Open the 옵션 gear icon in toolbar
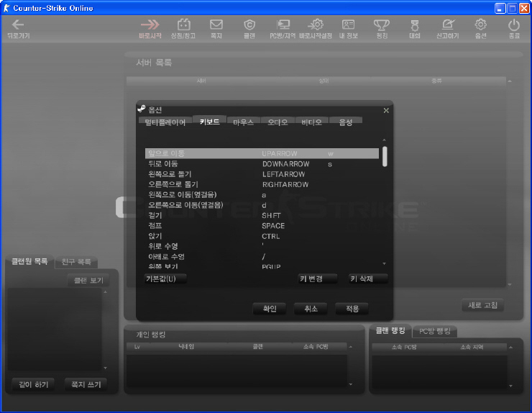The width and height of the screenshot is (532, 413). (x=481, y=24)
